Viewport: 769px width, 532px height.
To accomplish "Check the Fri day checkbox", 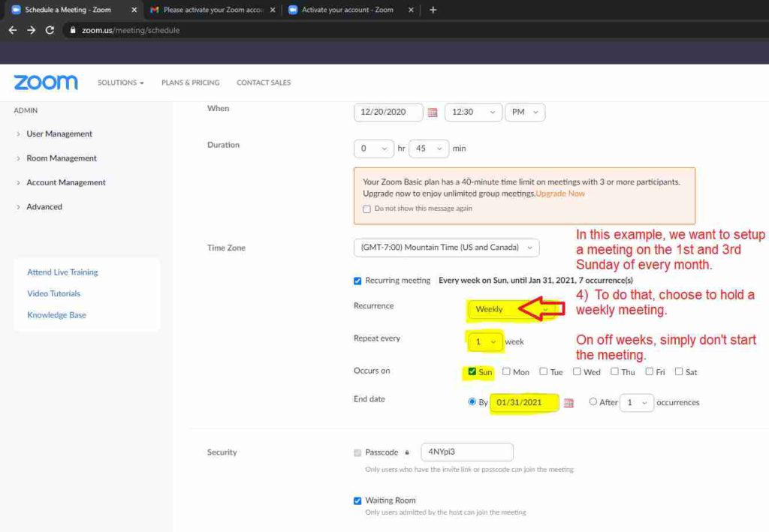I will tap(649, 372).
